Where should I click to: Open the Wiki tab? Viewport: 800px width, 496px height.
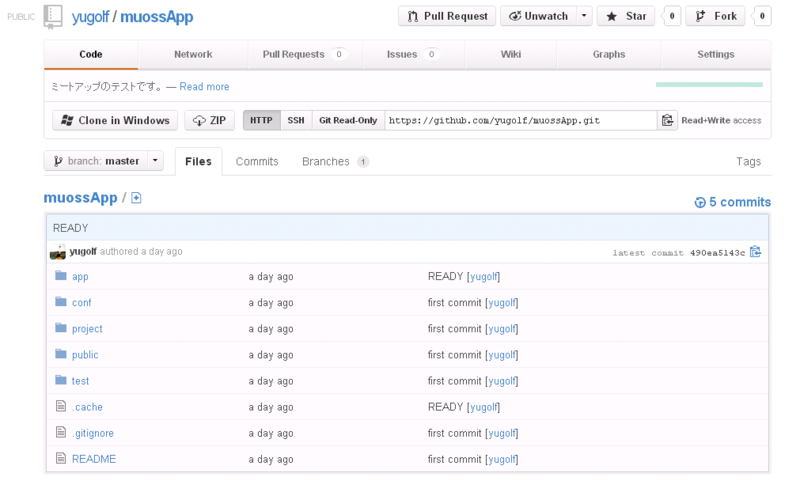tap(511, 55)
